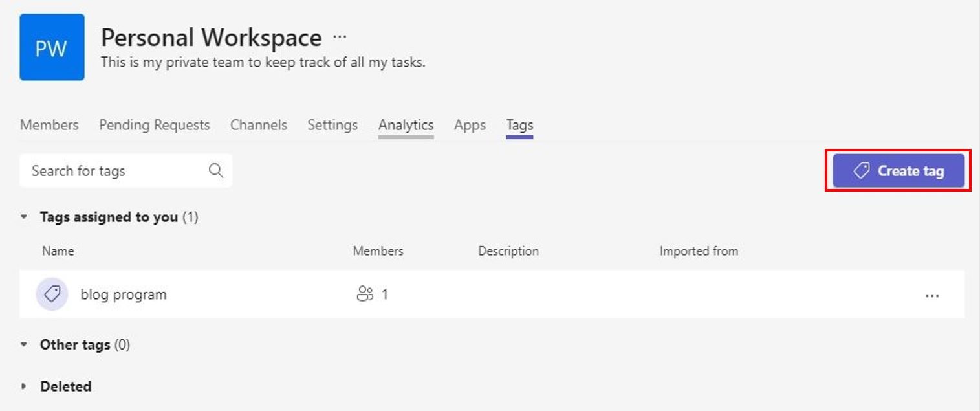Image resolution: width=980 pixels, height=411 pixels.
Task: Switch to the Apps tab
Action: coord(470,125)
